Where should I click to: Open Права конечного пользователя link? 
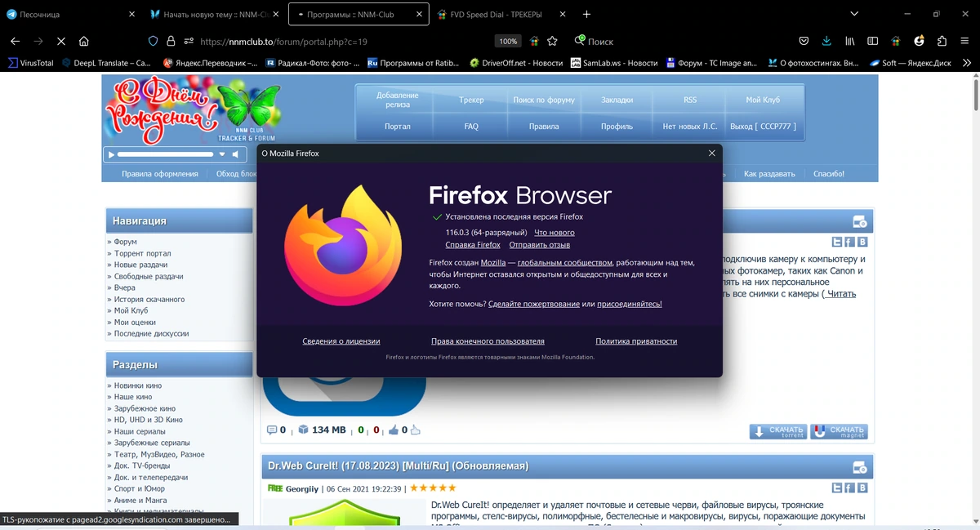pos(488,341)
